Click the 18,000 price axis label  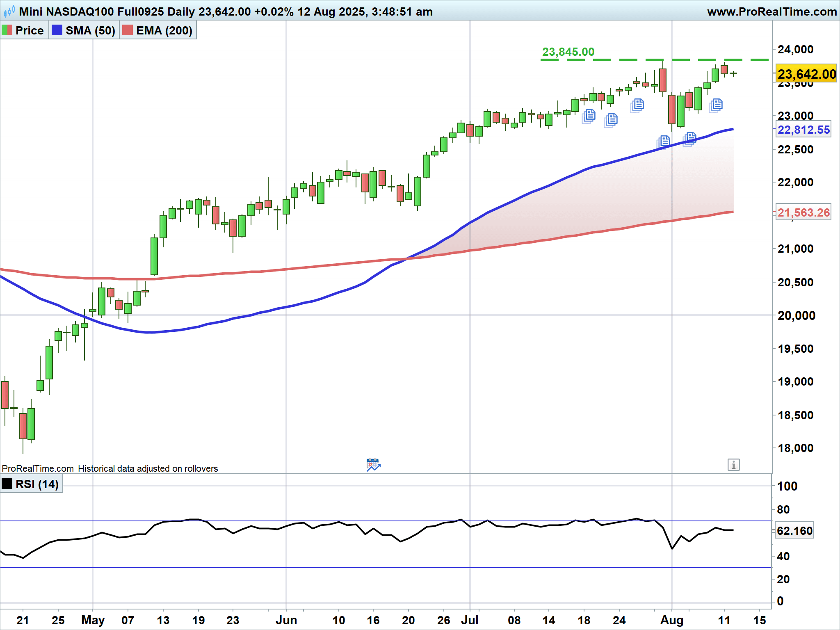click(795, 448)
